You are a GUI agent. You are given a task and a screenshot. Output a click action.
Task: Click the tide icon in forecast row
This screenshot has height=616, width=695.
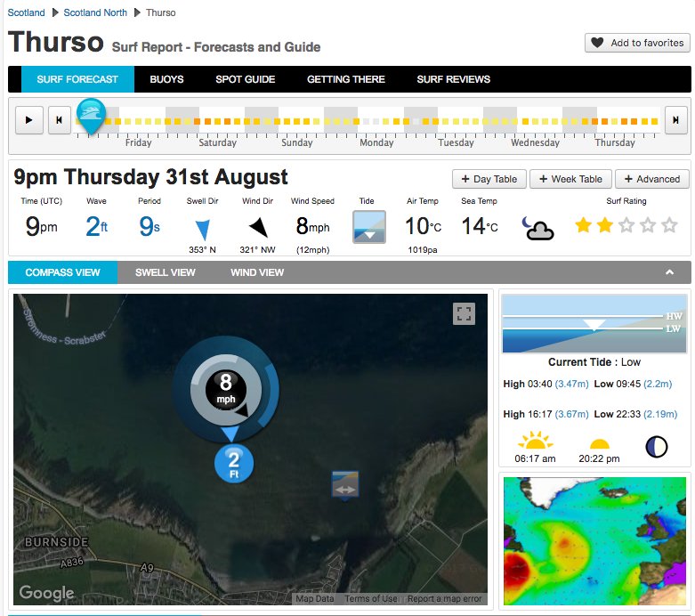pos(368,227)
